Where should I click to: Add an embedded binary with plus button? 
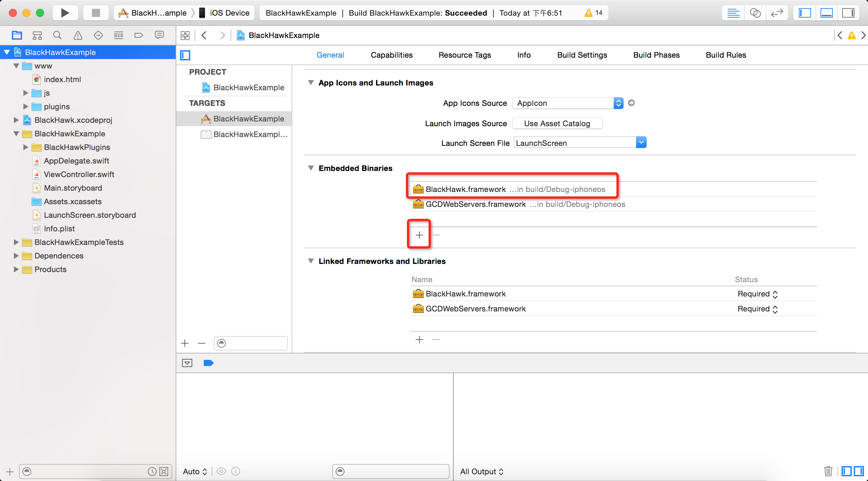[x=419, y=235]
